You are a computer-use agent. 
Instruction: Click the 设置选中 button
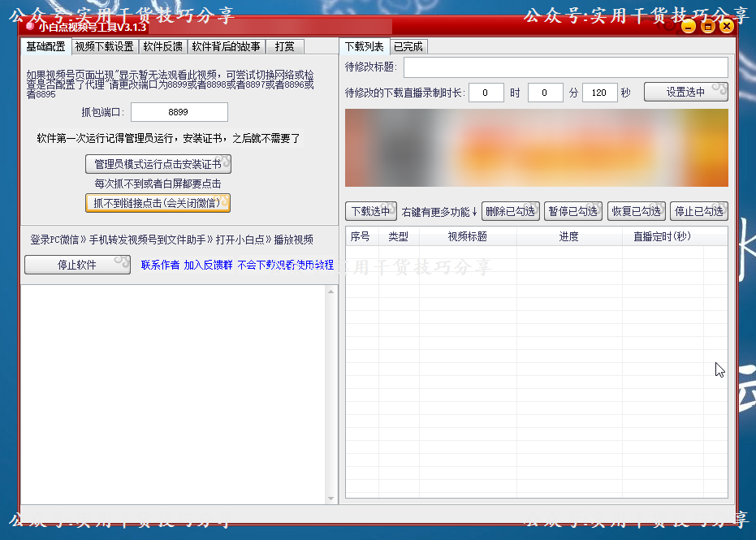pos(686,93)
